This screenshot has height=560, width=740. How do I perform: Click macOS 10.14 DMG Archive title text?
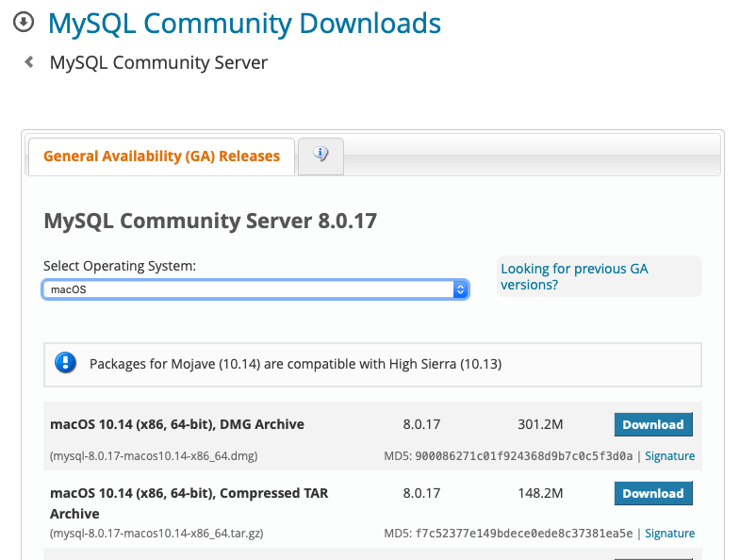(x=177, y=424)
